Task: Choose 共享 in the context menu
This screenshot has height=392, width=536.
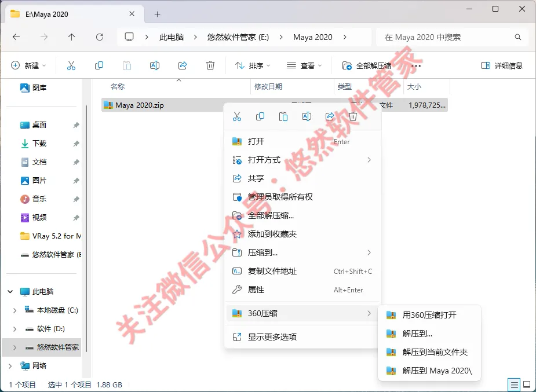Action: click(302, 178)
